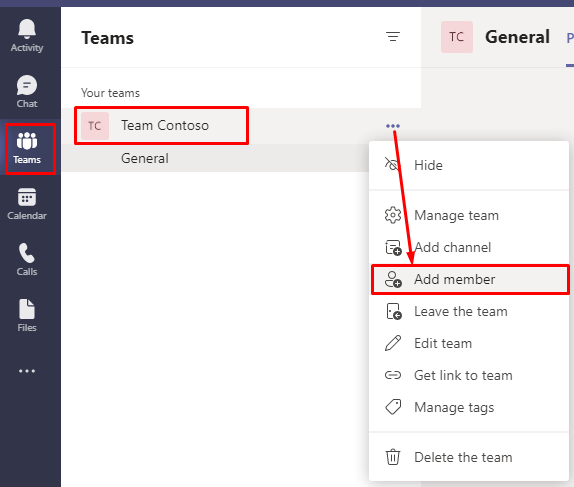This screenshot has width=574, height=487.
Task: Select Manage team menu entry
Action: pos(469,215)
